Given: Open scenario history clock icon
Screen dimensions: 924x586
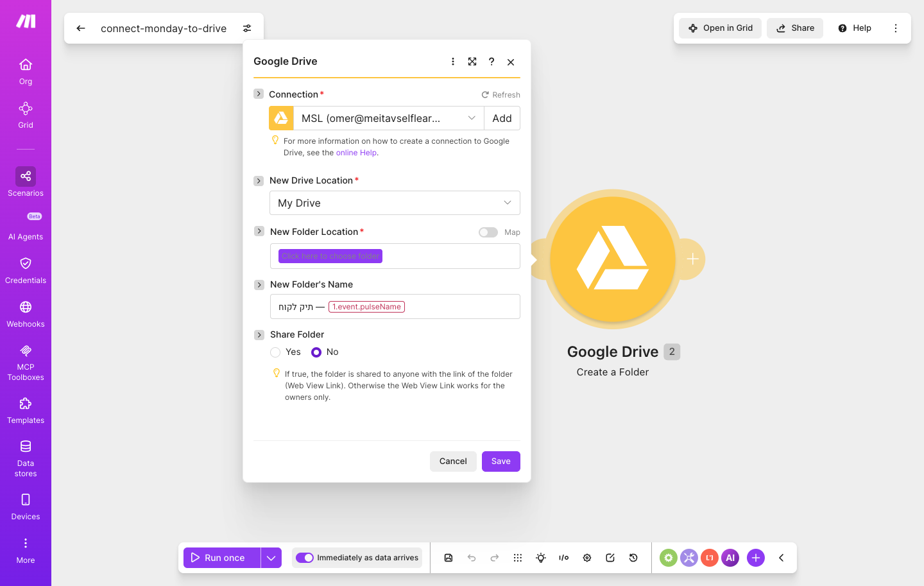Looking at the screenshot, I should pyautogui.click(x=633, y=558).
